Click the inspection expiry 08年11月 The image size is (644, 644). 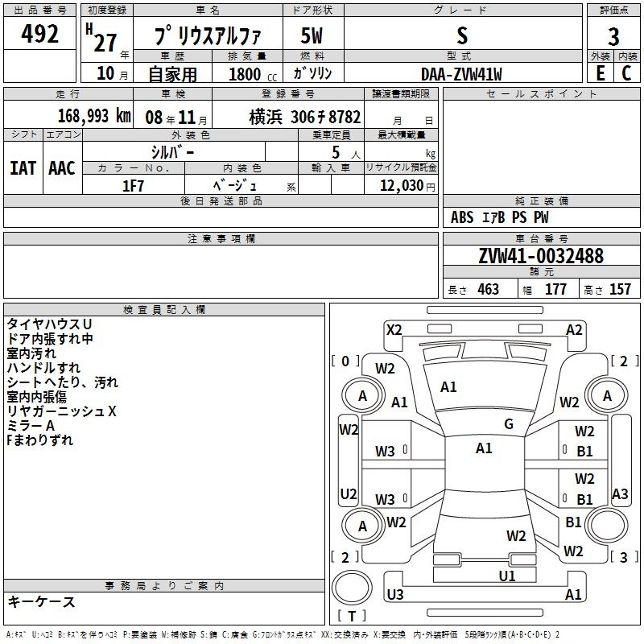176,118
